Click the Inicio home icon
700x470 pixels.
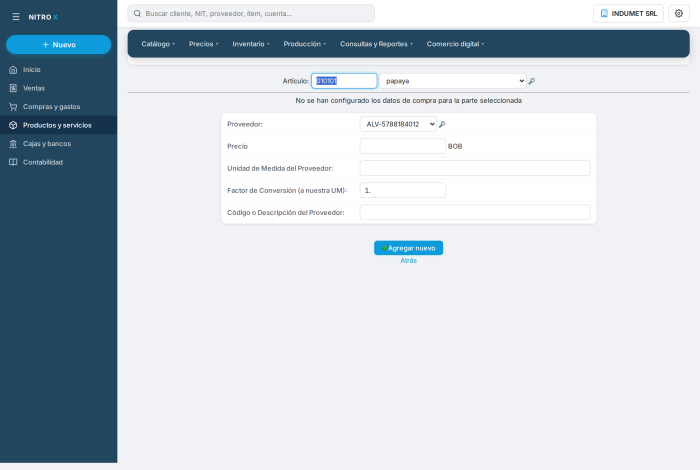coord(13,70)
